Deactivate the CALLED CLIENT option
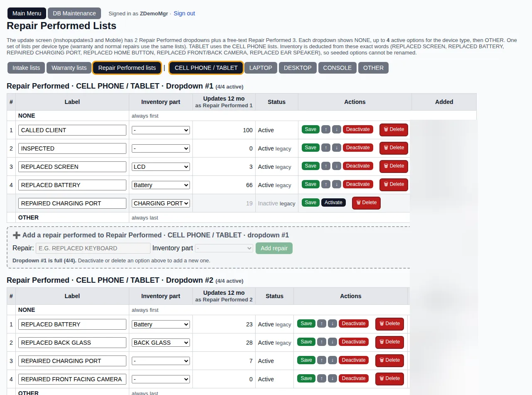Viewport: 532px width, 395px height. 358,129
